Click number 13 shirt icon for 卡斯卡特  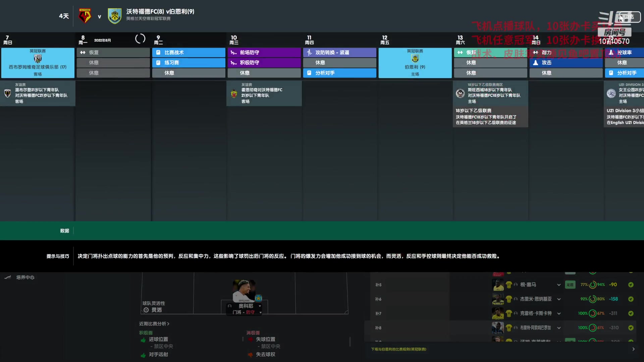pos(509,313)
